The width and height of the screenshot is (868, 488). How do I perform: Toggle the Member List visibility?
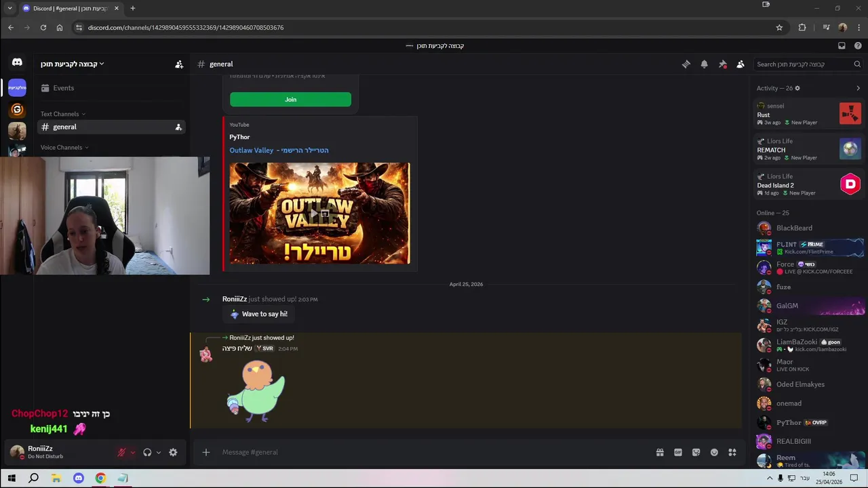pos(741,64)
